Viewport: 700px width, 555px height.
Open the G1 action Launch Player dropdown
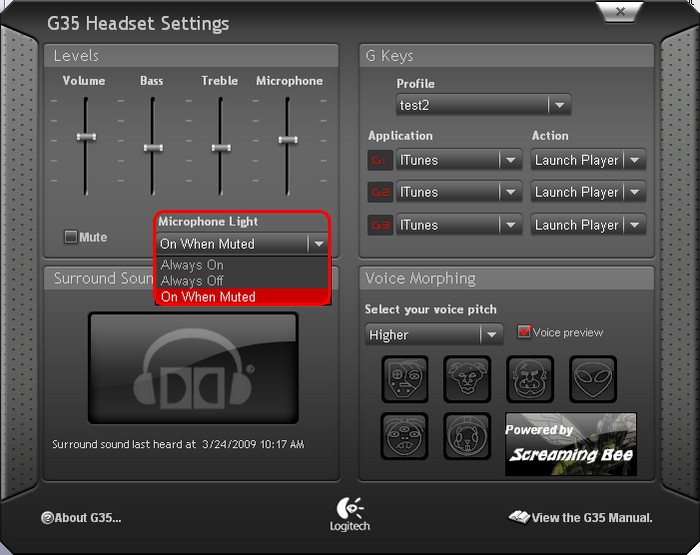[588, 160]
